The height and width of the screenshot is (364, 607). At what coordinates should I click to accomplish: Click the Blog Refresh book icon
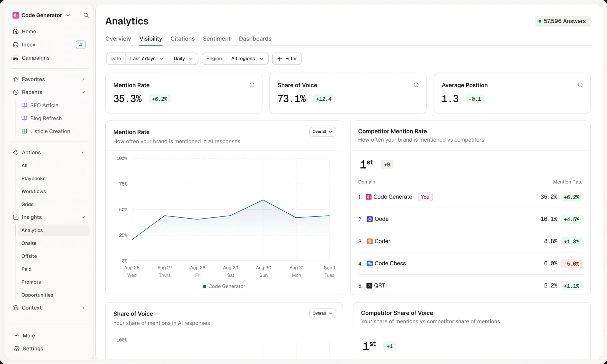point(24,118)
